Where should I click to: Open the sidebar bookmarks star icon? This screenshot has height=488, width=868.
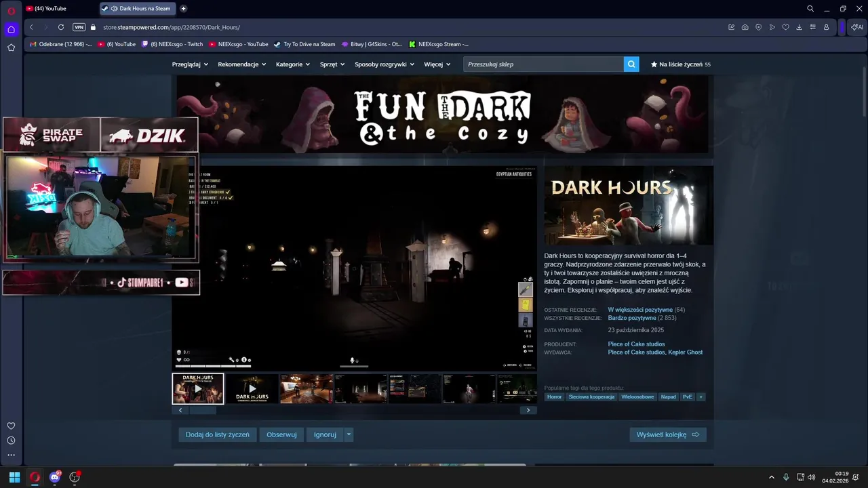tap(11, 47)
